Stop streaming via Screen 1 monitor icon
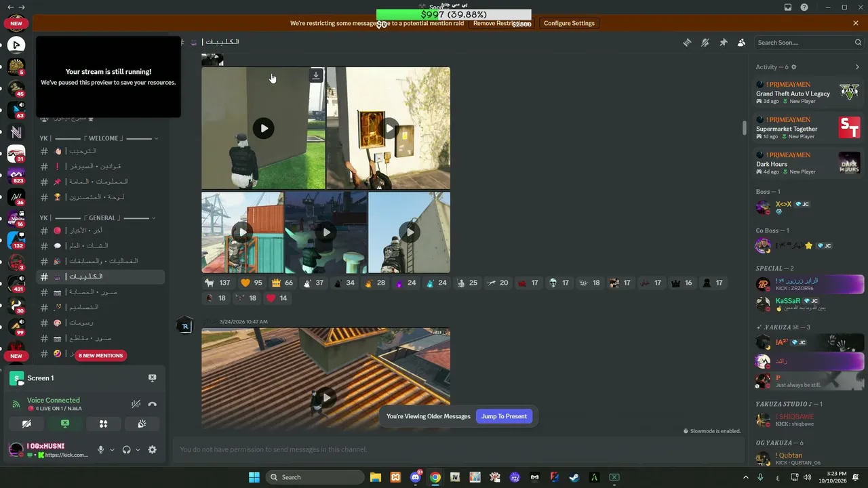The width and height of the screenshot is (868, 488). [x=152, y=378]
